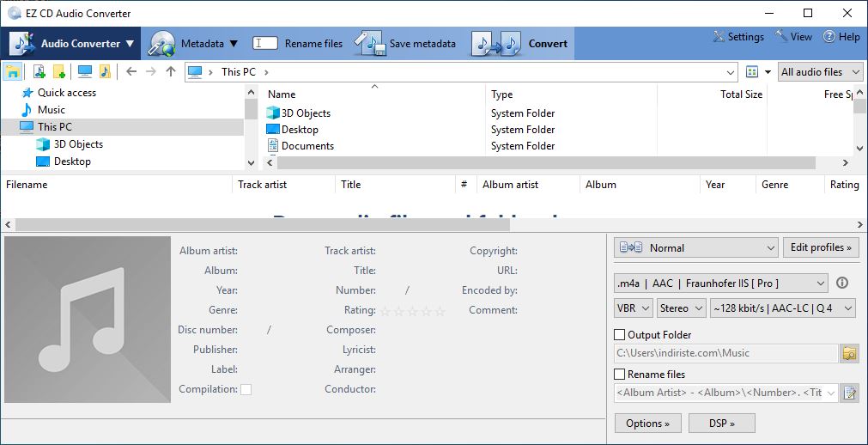Open the Metadata dropdown arrow
Screen dimensions: 868x445
coord(234,44)
